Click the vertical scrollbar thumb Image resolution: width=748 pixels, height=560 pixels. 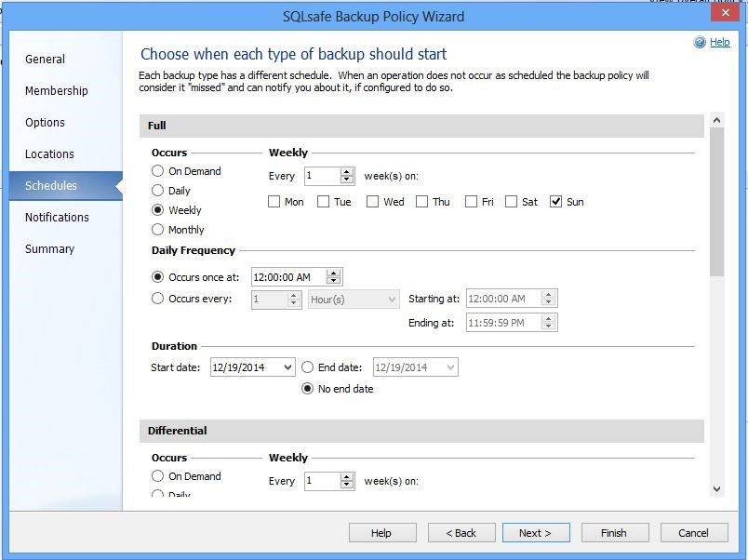(716, 202)
